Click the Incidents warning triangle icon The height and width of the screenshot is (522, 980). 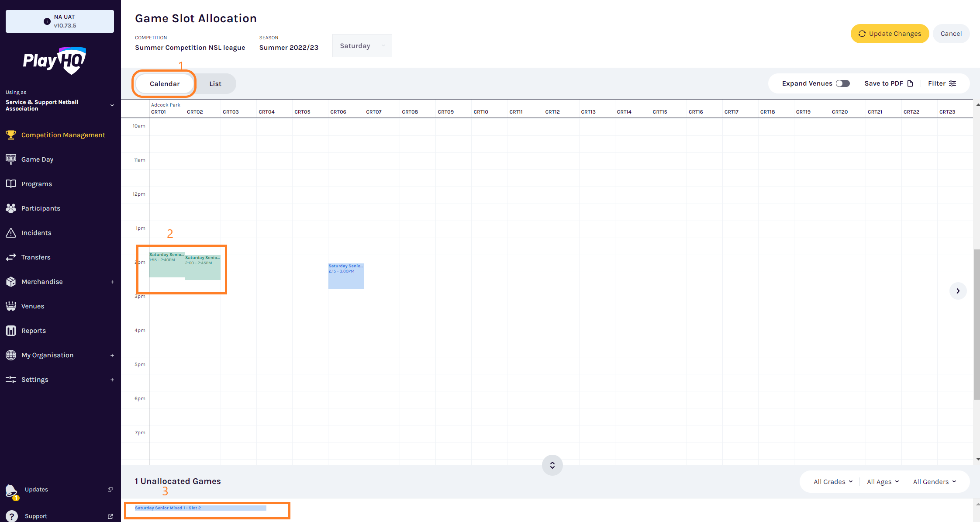coord(11,233)
